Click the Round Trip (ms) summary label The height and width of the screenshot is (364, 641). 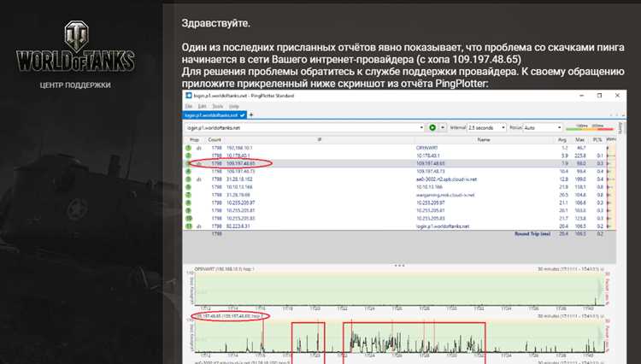click(532, 233)
